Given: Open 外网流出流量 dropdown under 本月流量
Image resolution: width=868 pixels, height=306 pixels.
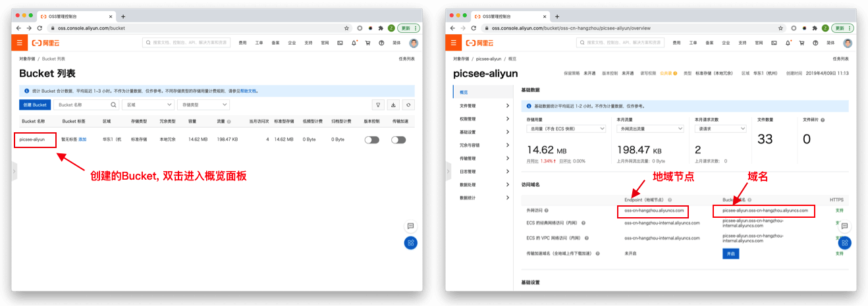Looking at the screenshot, I should tap(650, 129).
